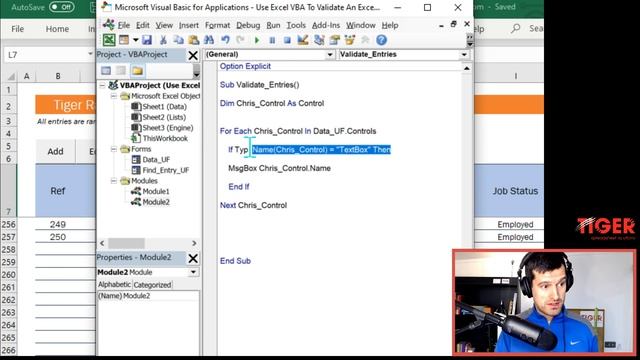Click the Undo arrow icon

(x=225, y=40)
